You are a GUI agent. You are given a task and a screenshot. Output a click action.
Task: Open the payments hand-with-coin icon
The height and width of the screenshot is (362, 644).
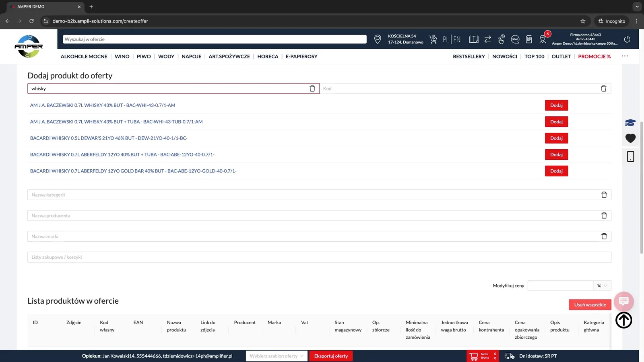click(x=501, y=39)
